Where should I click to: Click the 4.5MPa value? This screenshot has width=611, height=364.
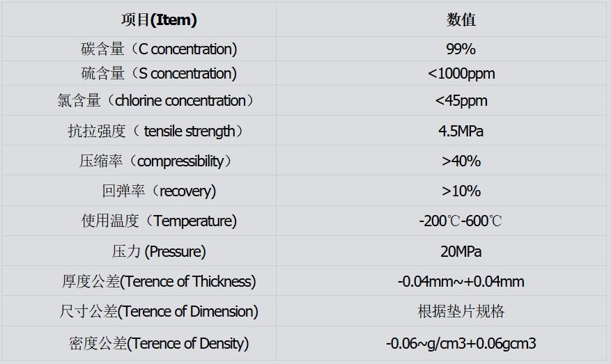(x=461, y=131)
